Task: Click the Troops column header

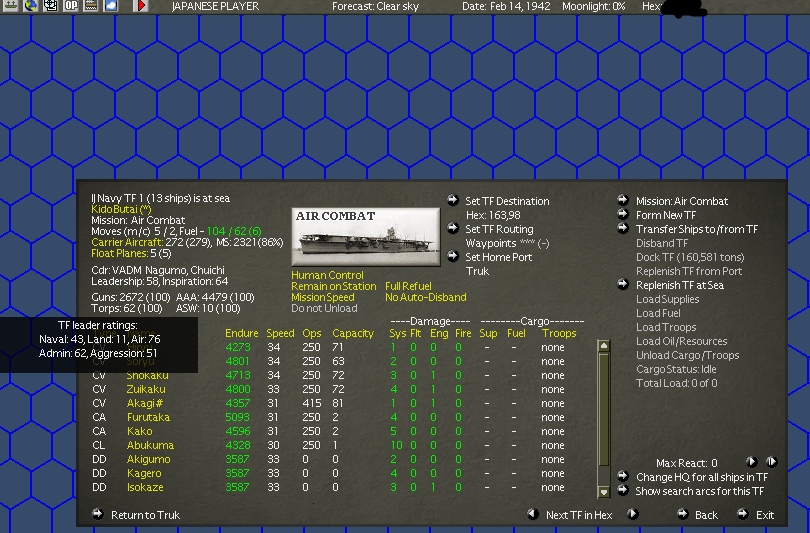Action: pyautogui.click(x=559, y=334)
